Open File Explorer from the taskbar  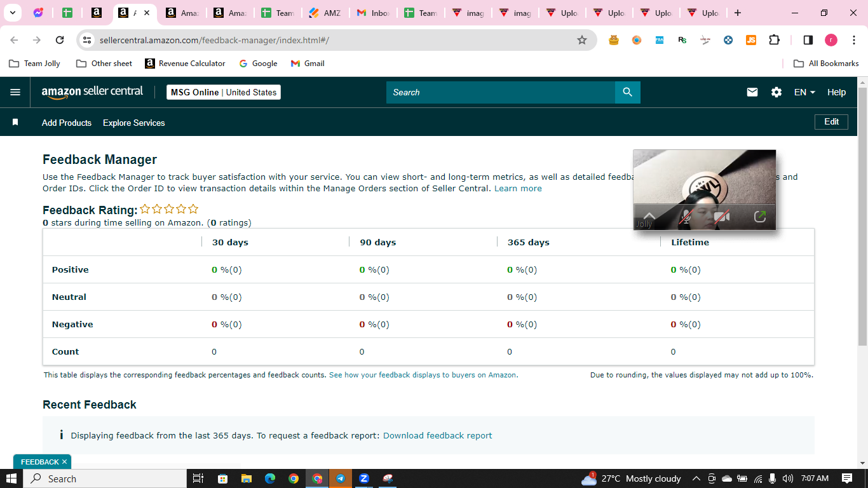tap(247, 478)
